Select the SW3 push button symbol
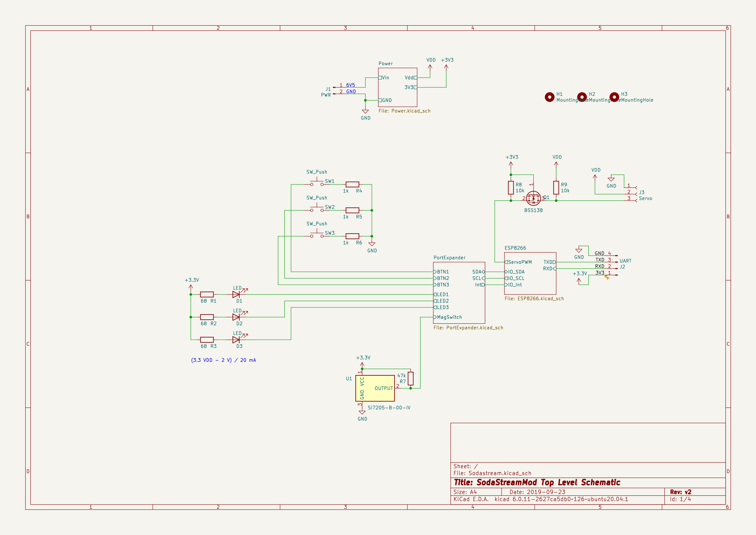Screen dimensions: 756x535 (x=317, y=234)
